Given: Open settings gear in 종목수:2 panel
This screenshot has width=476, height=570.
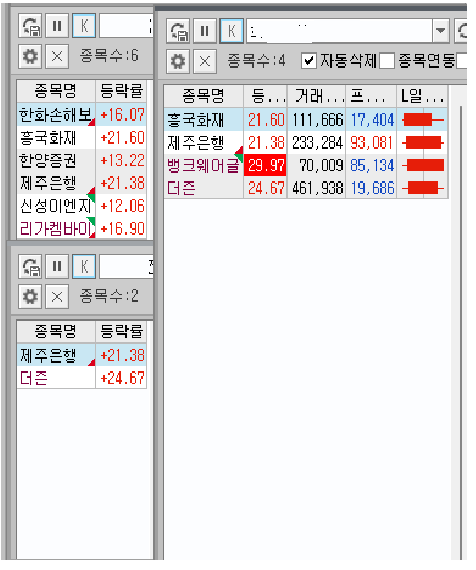Looking at the screenshot, I should pos(30,297).
